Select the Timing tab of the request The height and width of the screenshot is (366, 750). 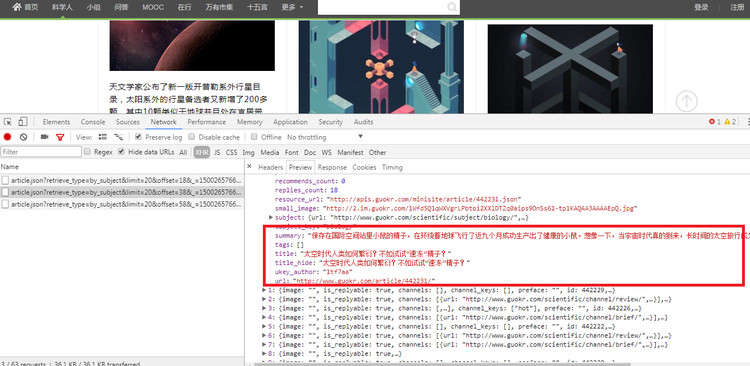point(392,167)
